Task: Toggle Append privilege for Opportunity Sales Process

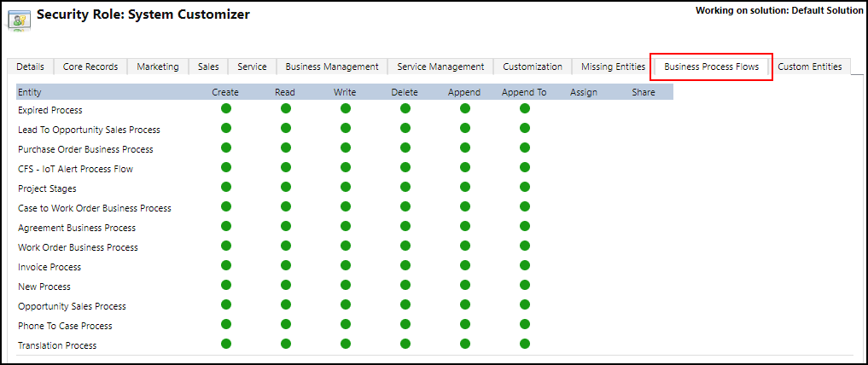Action: pyautogui.click(x=464, y=304)
